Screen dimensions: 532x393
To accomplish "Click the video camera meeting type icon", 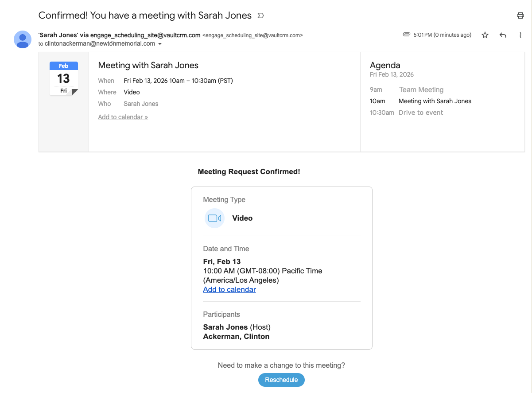I will pyautogui.click(x=214, y=218).
